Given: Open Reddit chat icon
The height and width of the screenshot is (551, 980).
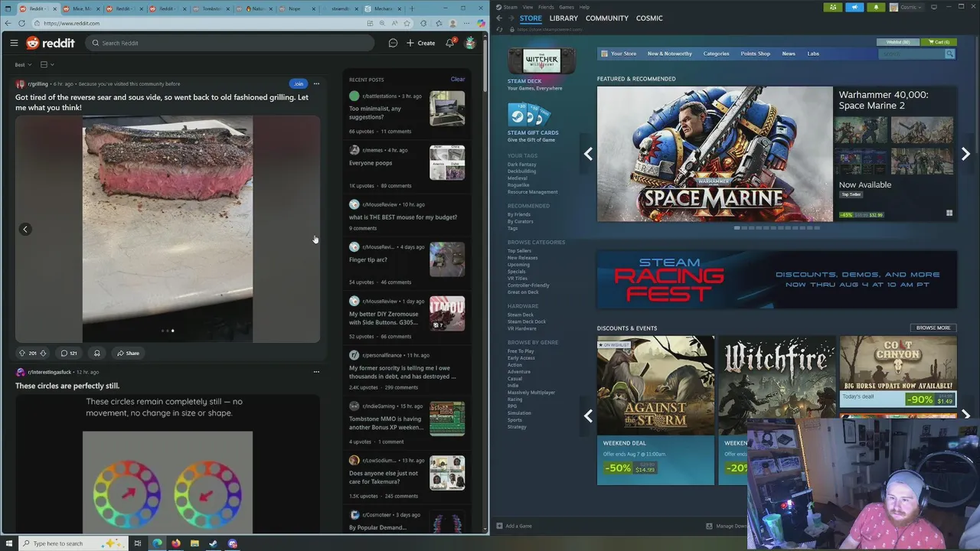Looking at the screenshot, I should (393, 43).
